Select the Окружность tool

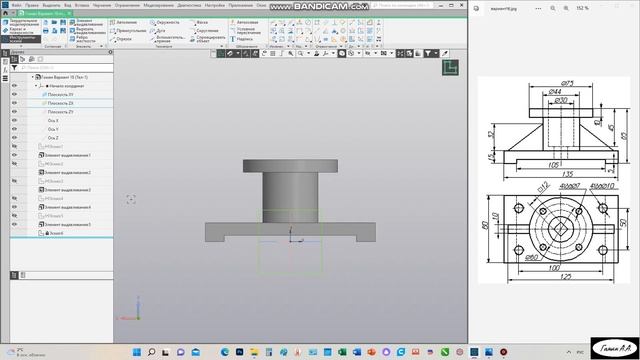(164, 22)
